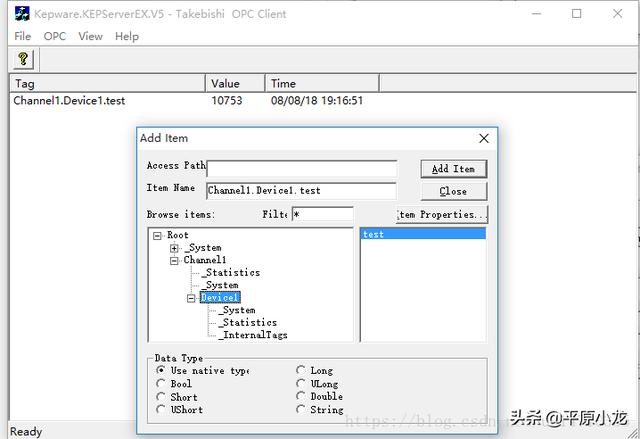The image size is (640, 439).
Task: Select _System under Channel1
Action: click(220, 285)
